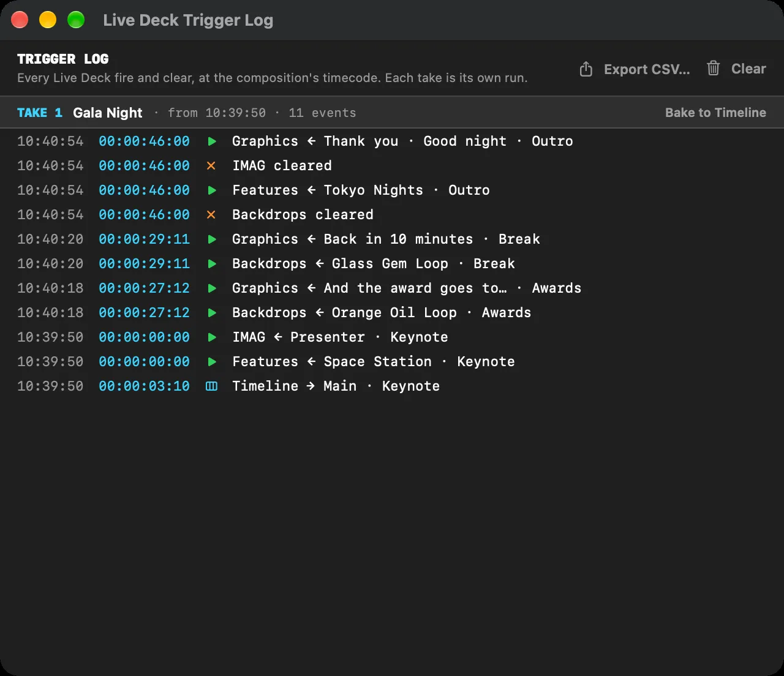Click the Export CSV share icon

pos(586,69)
